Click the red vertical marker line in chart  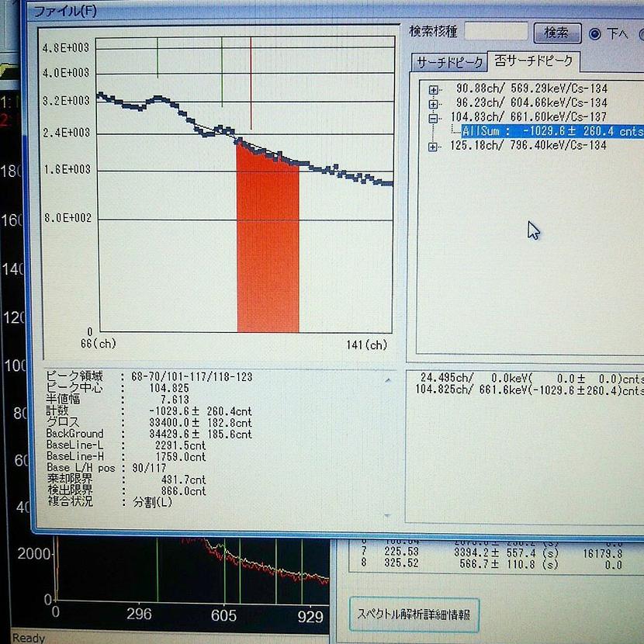pos(251,85)
